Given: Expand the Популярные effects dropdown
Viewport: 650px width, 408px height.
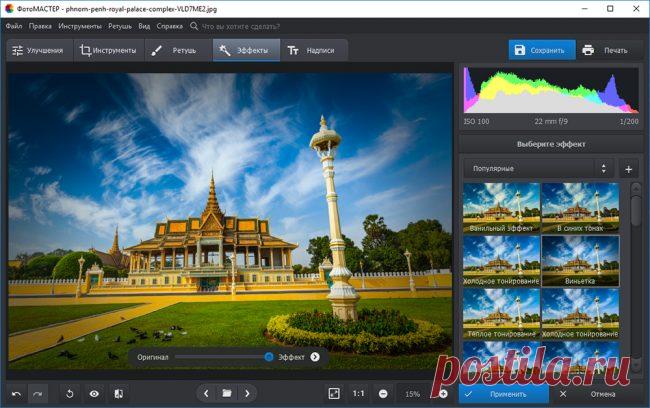Looking at the screenshot, I should [x=538, y=169].
